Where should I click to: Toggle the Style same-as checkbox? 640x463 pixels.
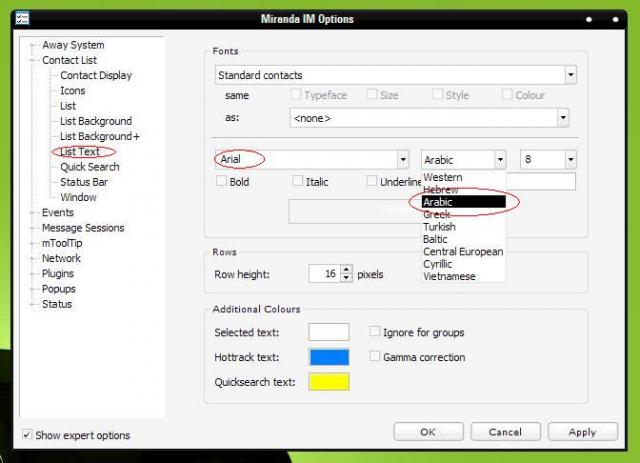pyautogui.click(x=437, y=94)
